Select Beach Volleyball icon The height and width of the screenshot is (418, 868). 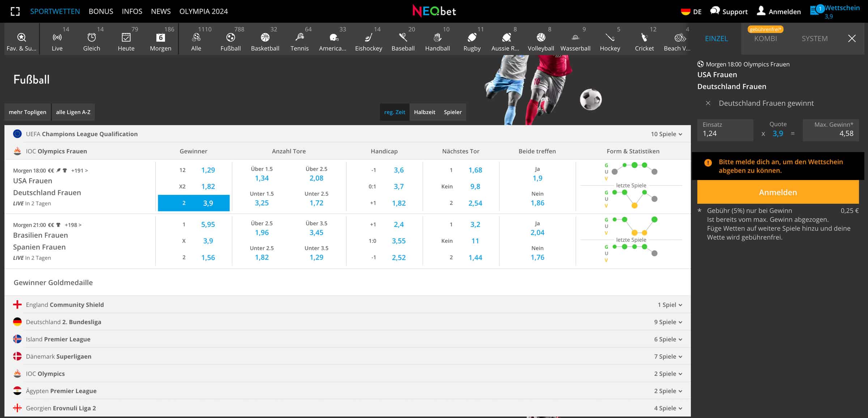click(x=680, y=37)
